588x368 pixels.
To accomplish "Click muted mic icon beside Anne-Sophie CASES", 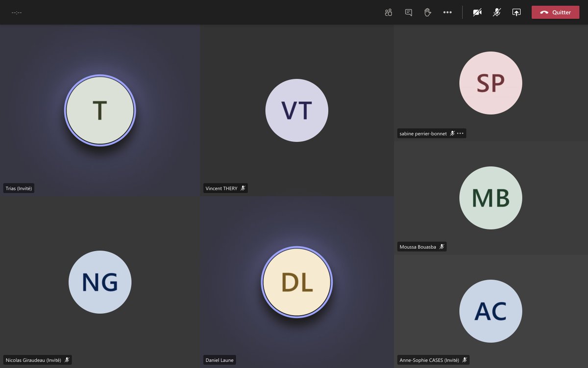I will [465, 360].
